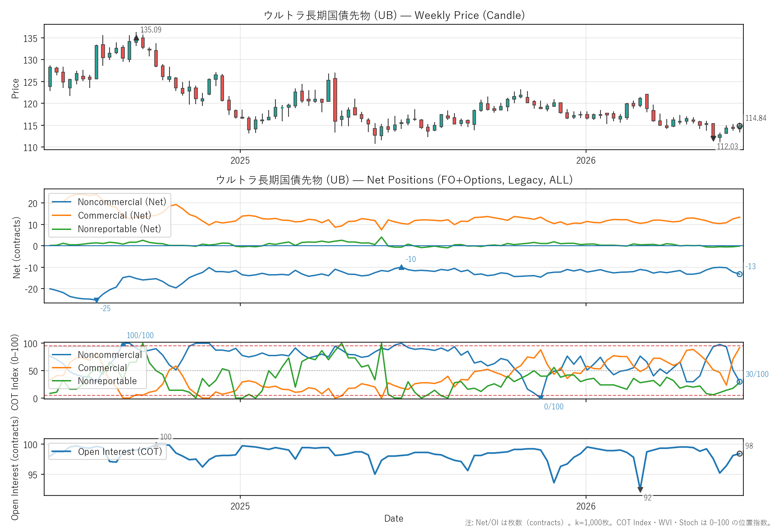Click the -13 latest net position circle
This screenshot has height=532, width=779.
pos(739,274)
